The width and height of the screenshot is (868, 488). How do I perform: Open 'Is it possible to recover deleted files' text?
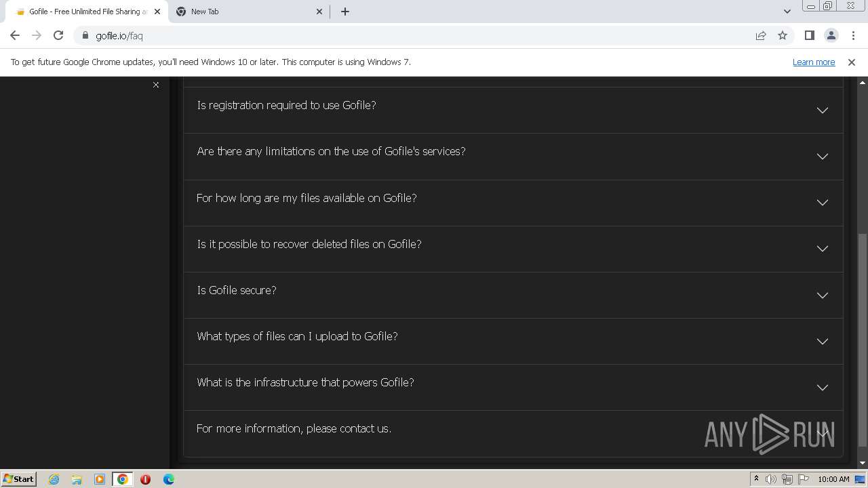click(x=309, y=244)
